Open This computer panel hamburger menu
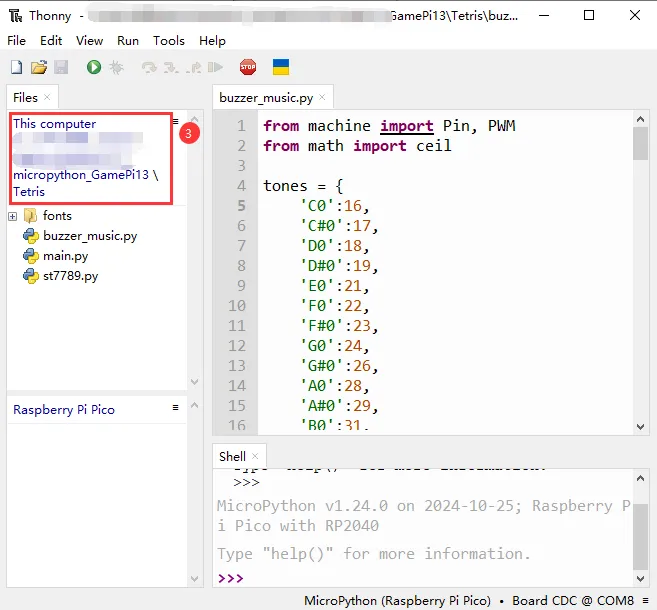The image size is (657, 610). click(176, 121)
